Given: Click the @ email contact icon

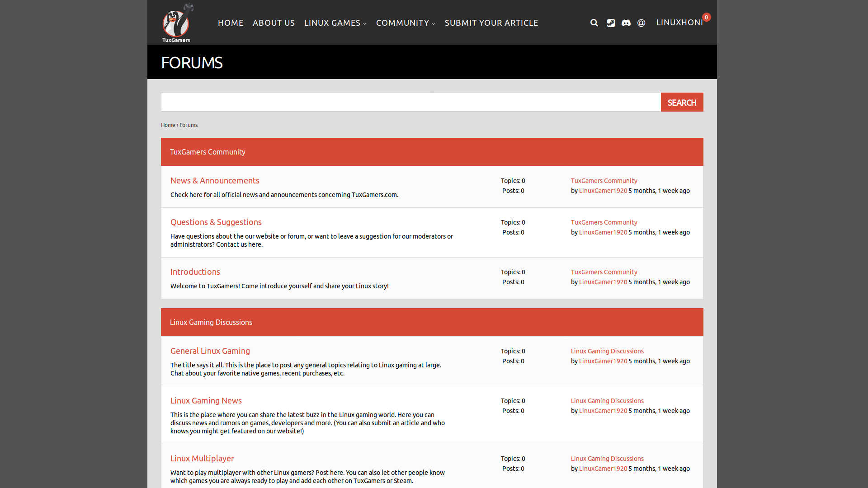Looking at the screenshot, I should point(641,23).
